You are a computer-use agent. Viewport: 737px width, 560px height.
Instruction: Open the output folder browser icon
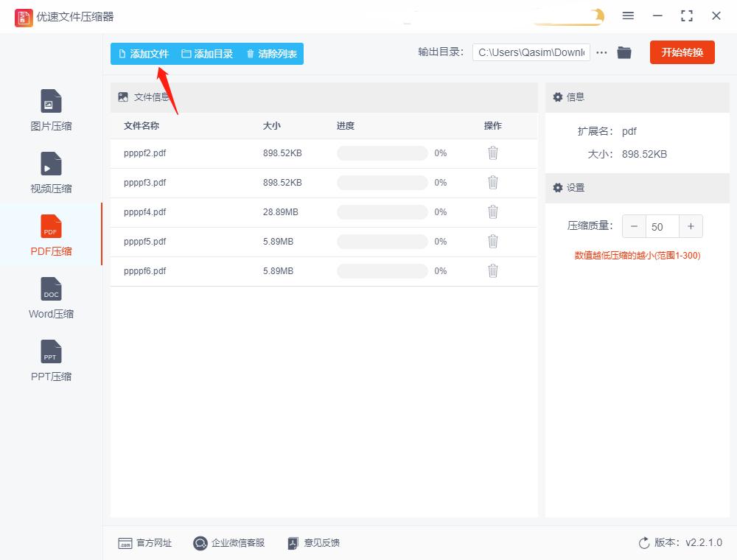coord(624,52)
